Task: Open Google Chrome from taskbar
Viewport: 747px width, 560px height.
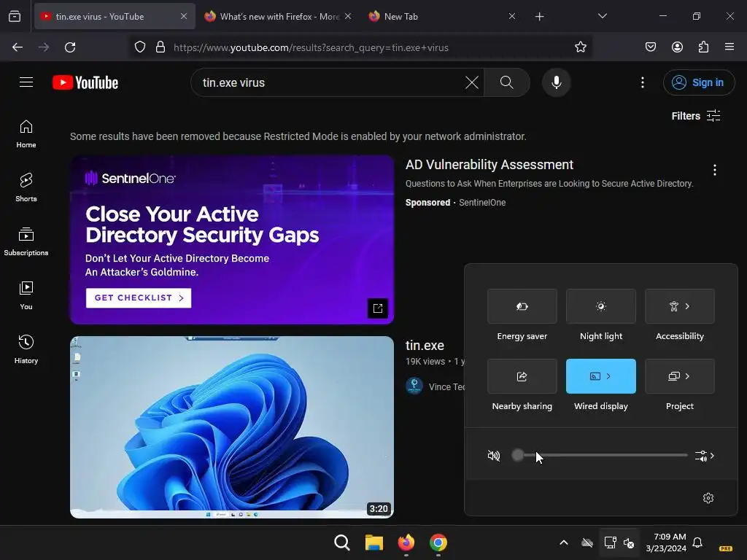Action: point(438,542)
